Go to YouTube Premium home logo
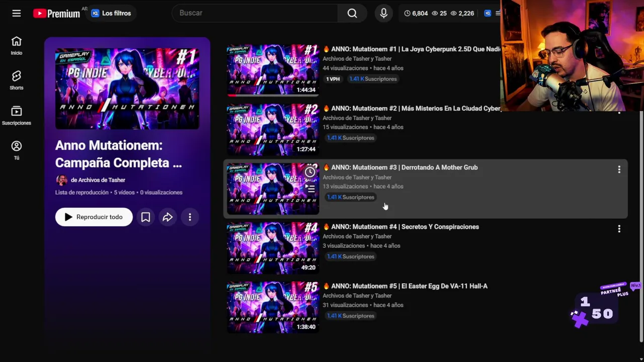The width and height of the screenshot is (644, 362). (56, 14)
